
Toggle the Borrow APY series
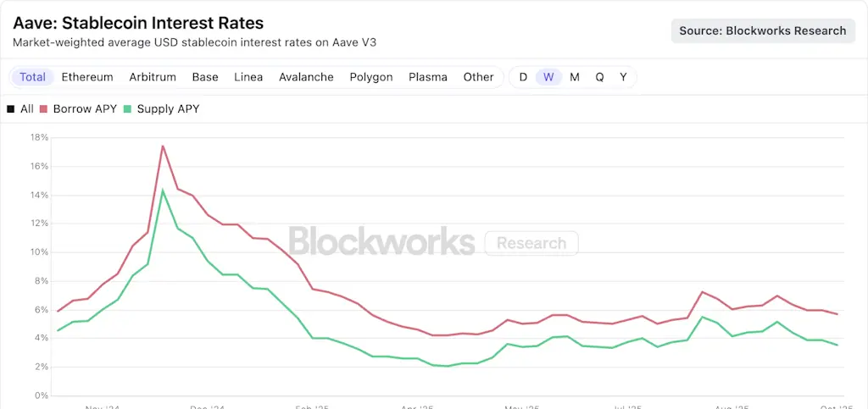(x=84, y=109)
